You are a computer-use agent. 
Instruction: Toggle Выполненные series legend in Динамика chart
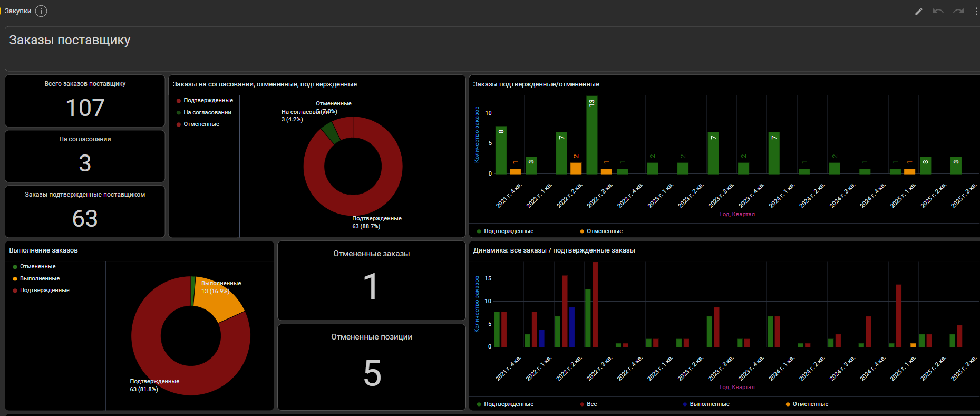click(709, 404)
